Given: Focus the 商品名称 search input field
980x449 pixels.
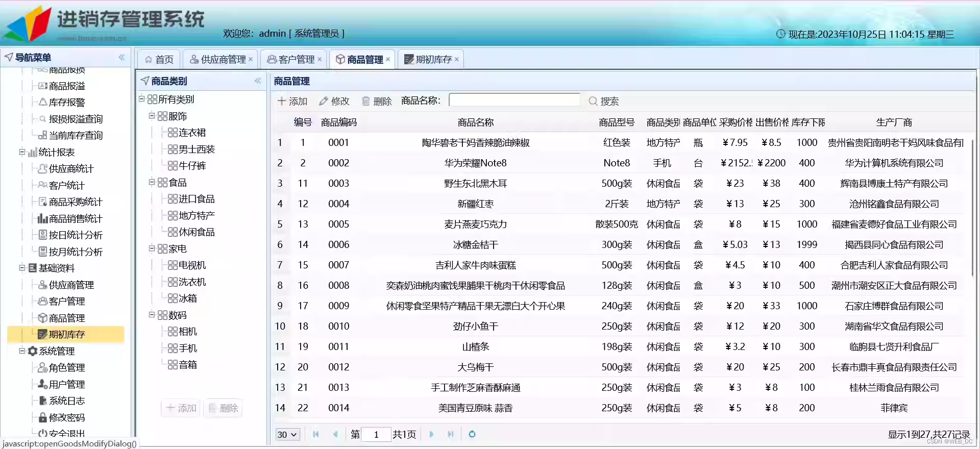Looking at the screenshot, I should point(514,100).
